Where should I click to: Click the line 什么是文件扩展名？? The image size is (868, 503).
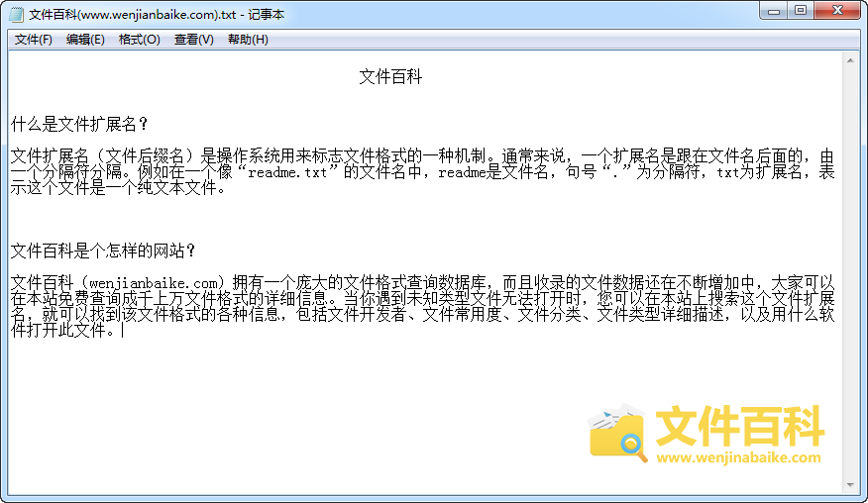80,124
